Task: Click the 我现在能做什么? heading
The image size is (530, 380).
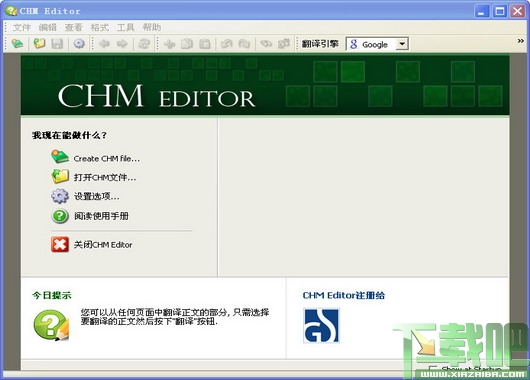Action: point(69,135)
